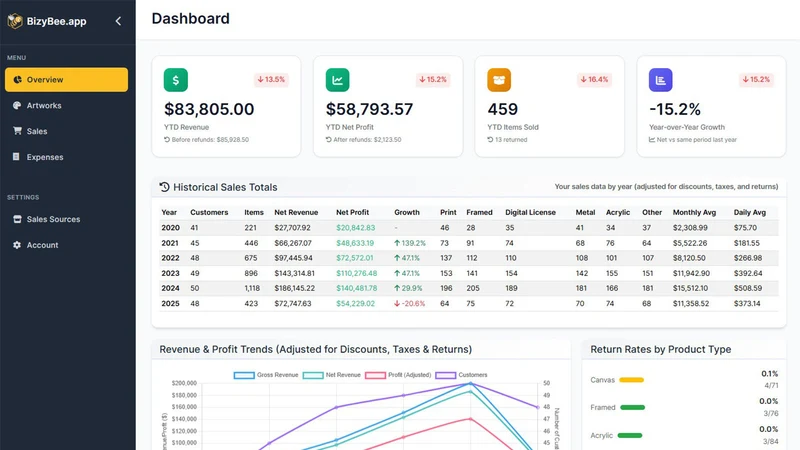Click the Sales shopping cart icon
This screenshot has width=800, height=450.
17,131
